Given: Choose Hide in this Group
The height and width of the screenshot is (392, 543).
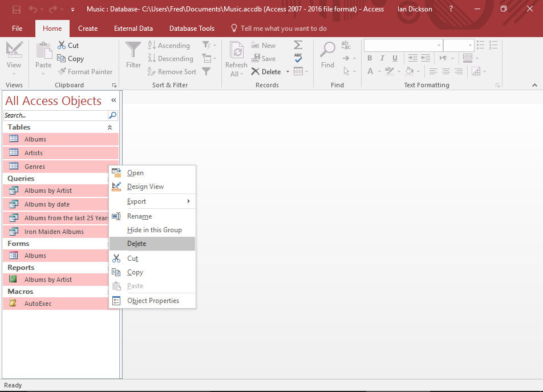Looking at the screenshot, I should coord(152,230).
